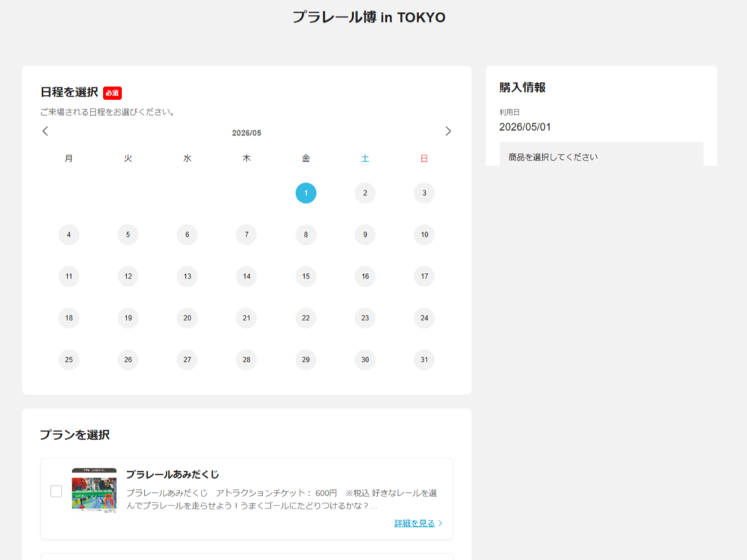The image size is (747, 560).
Task: Select May 31 Sunday date
Action: 424,360
